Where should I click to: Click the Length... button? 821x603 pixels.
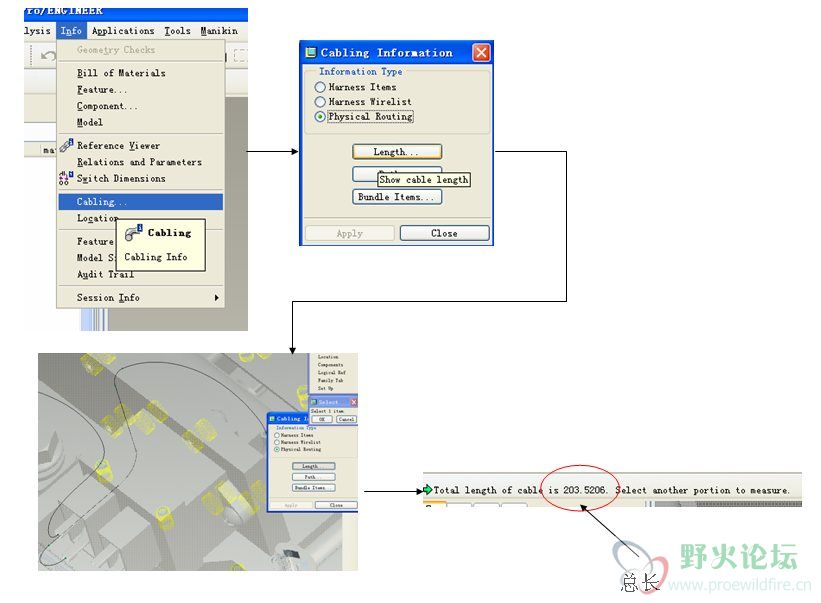point(397,152)
